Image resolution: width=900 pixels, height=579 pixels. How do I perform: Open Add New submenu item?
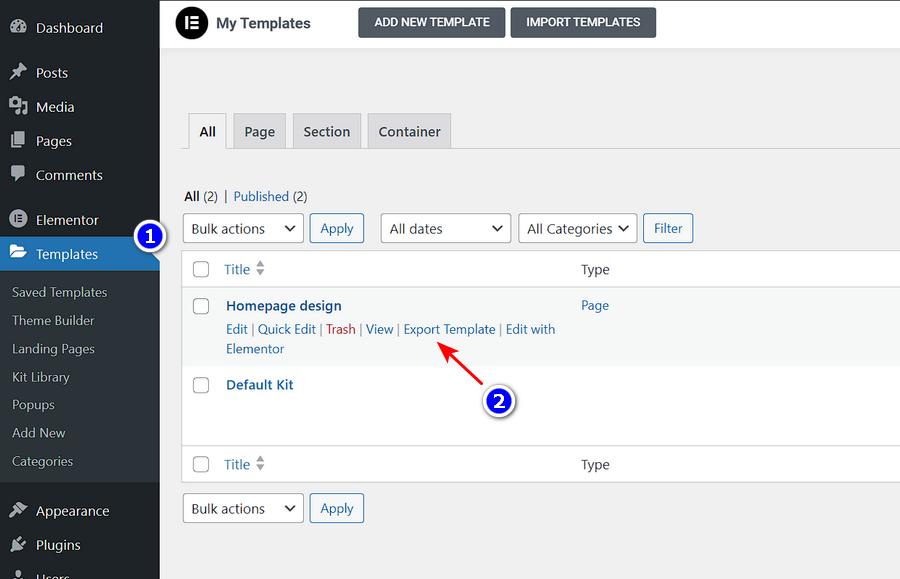[39, 433]
